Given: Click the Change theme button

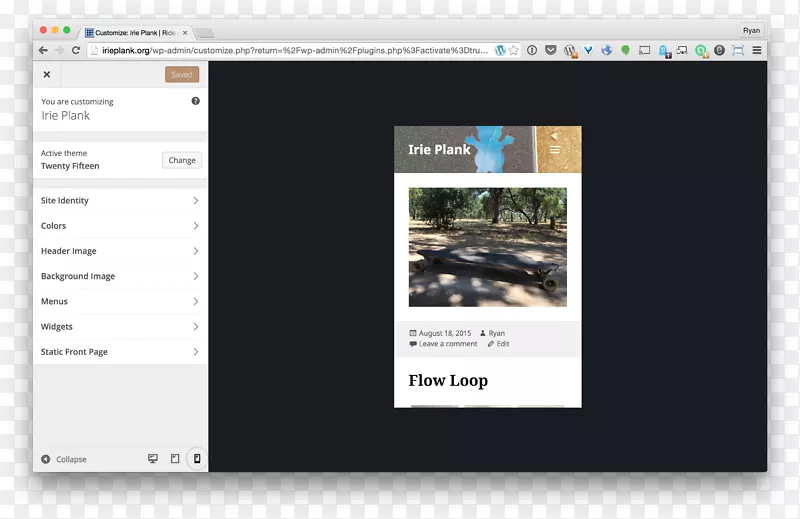Looking at the screenshot, I should [x=182, y=160].
